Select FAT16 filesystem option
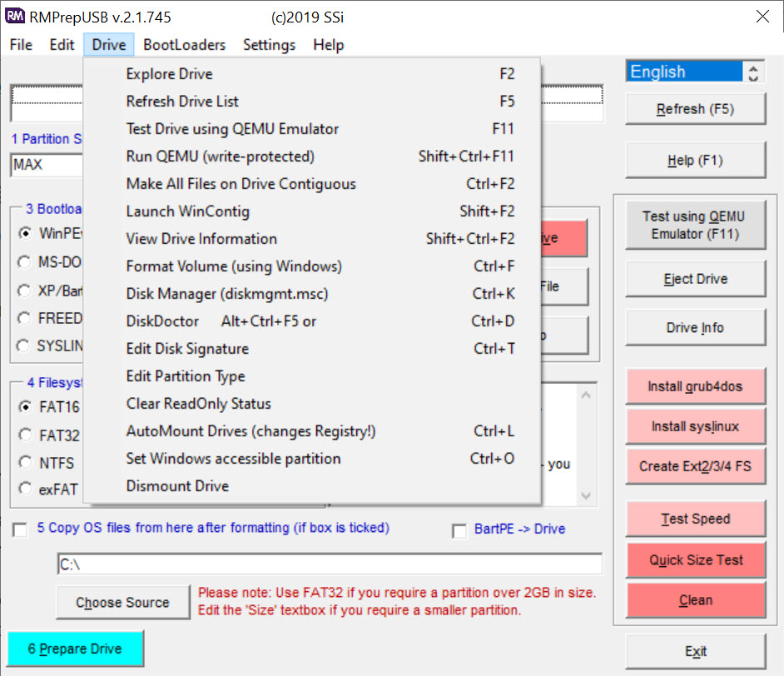 click(25, 407)
